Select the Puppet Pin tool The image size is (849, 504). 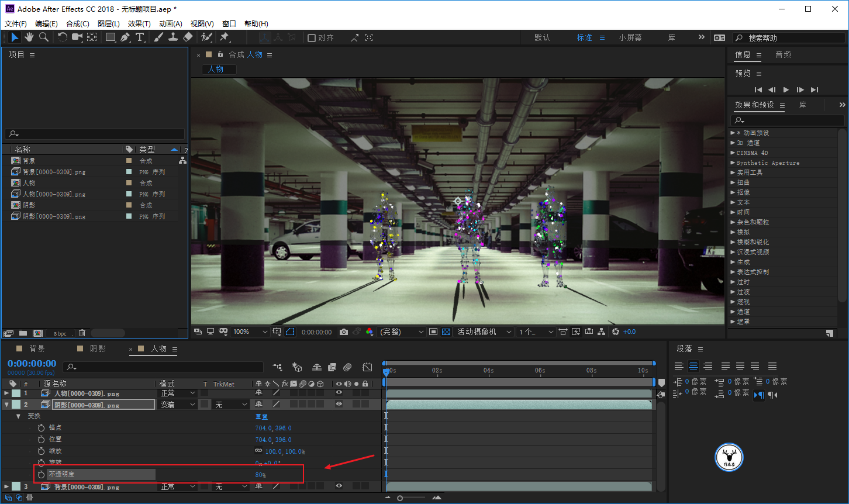tap(225, 37)
